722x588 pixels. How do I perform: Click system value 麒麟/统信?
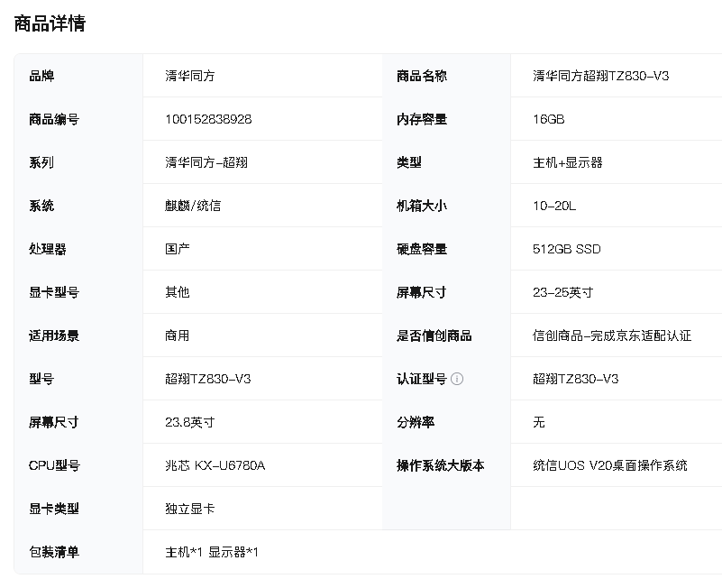(x=193, y=206)
